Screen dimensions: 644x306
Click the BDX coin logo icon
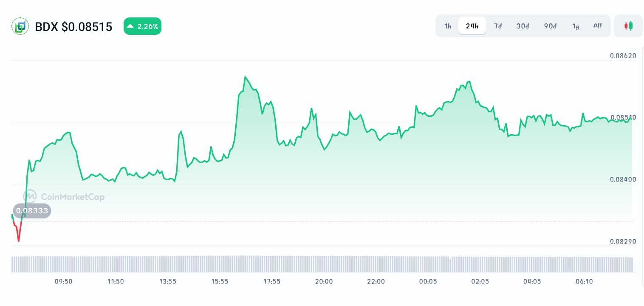pyautogui.click(x=20, y=26)
